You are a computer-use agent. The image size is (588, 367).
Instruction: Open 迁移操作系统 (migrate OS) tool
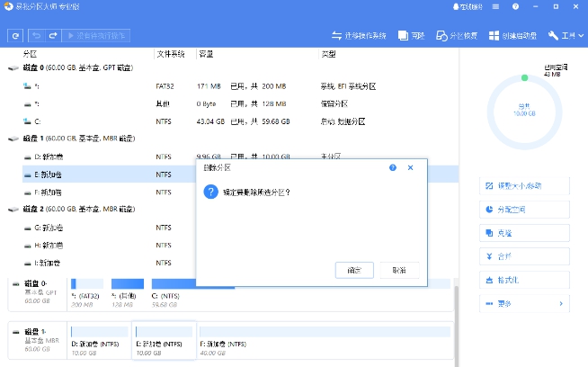click(x=359, y=36)
